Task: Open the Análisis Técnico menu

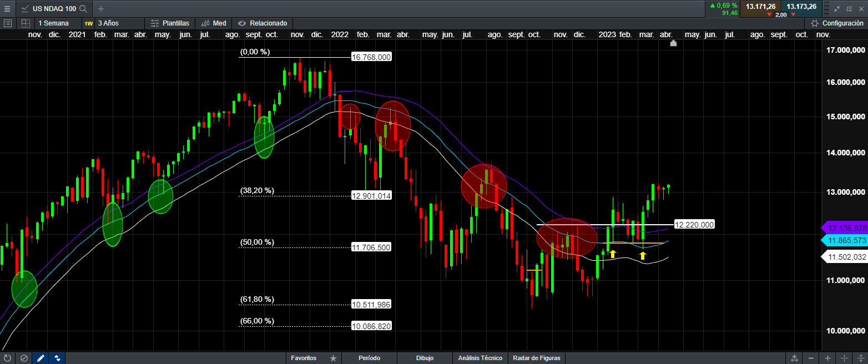Action: pos(480,358)
